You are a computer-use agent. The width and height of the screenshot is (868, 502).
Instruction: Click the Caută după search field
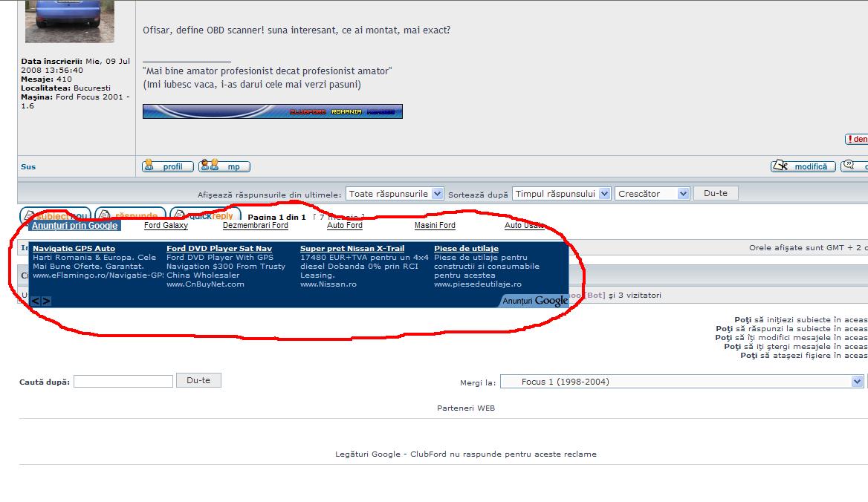(x=123, y=382)
